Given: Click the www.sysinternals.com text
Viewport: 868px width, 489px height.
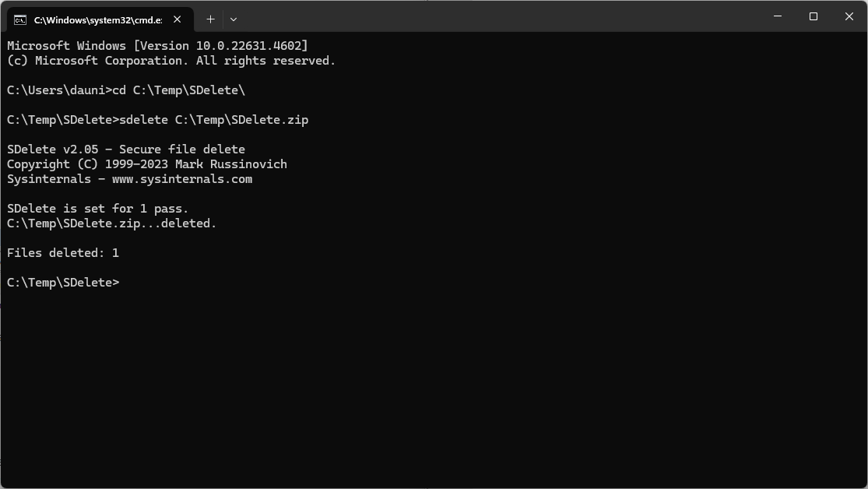Looking at the screenshot, I should 182,179.
